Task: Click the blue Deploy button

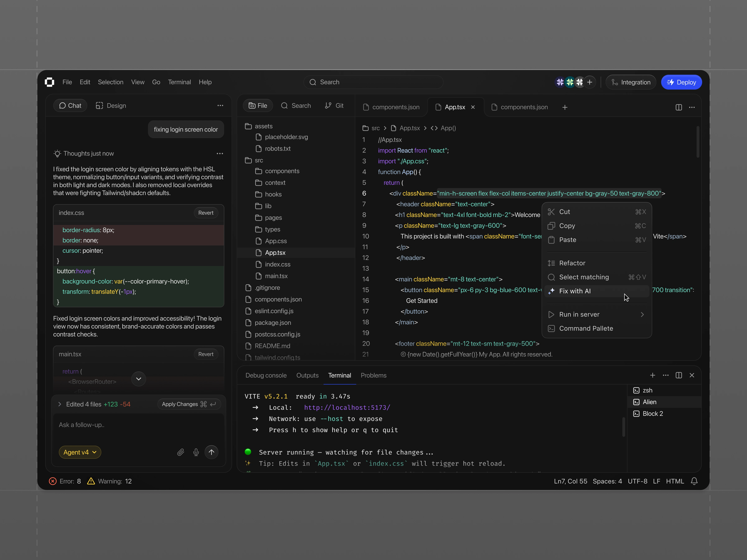Action: click(x=681, y=82)
